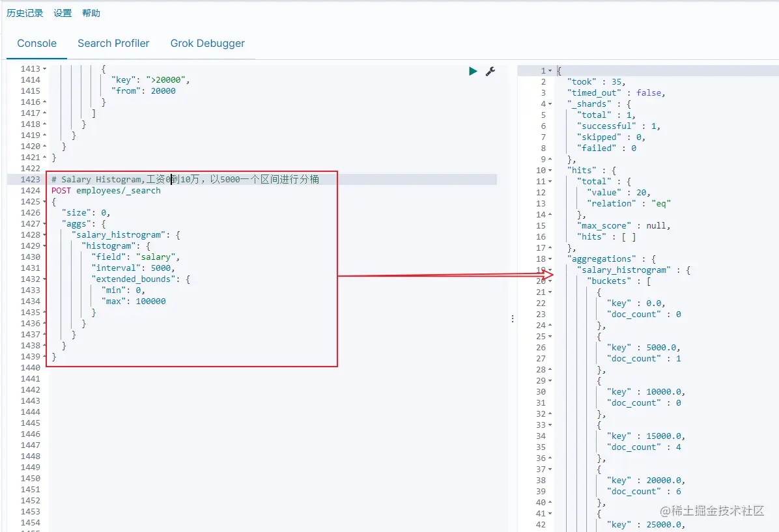Click "took" : 35 in the response
This screenshot has height=532, width=779.
coord(596,82)
